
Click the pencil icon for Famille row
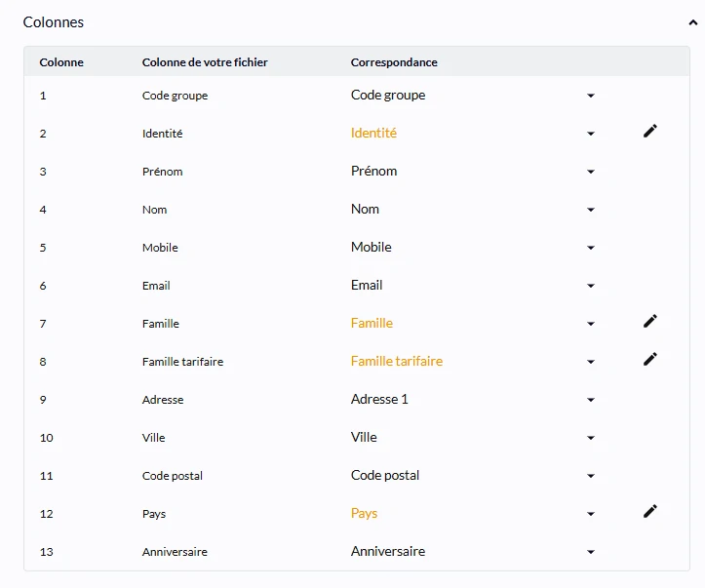[x=650, y=321]
